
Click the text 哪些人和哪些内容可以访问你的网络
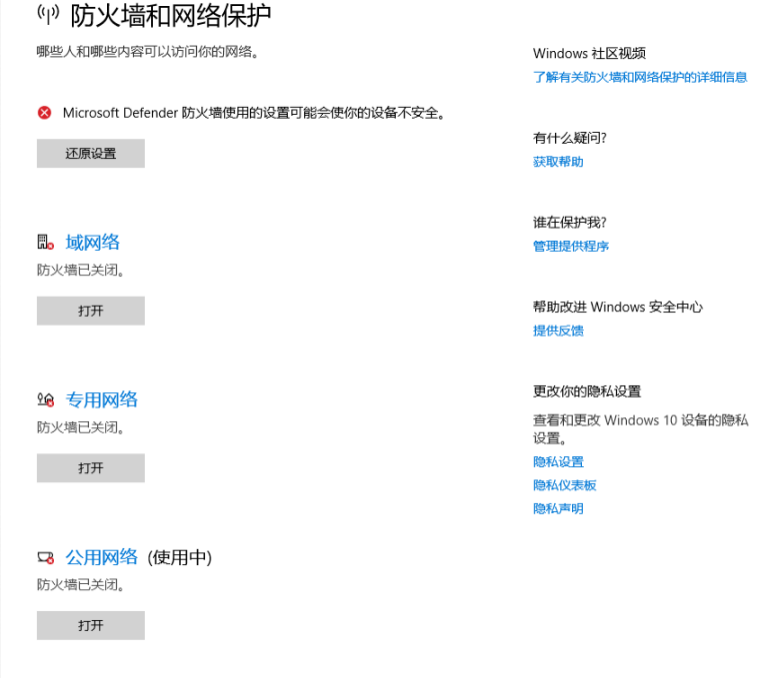pos(148,51)
